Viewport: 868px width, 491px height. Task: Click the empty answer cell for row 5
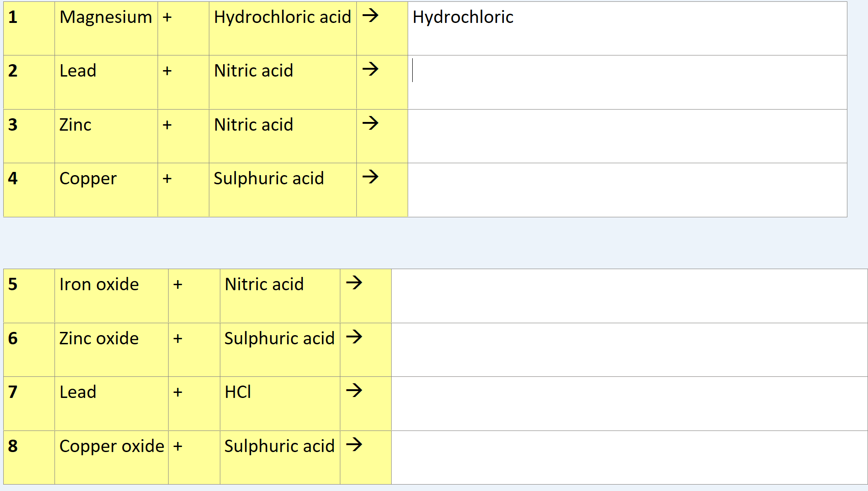pyautogui.click(x=629, y=296)
